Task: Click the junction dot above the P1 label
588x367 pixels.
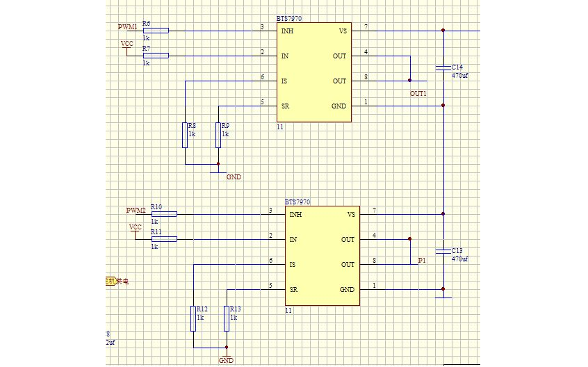Action: pos(410,239)
